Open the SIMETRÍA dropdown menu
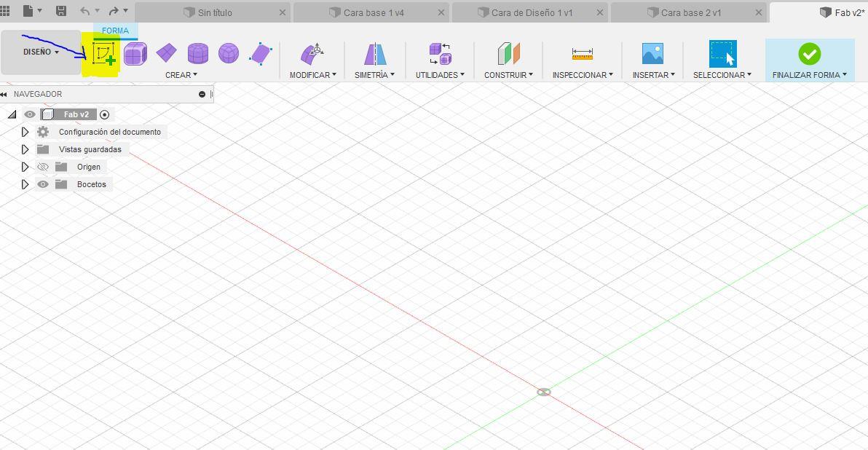 375,75
